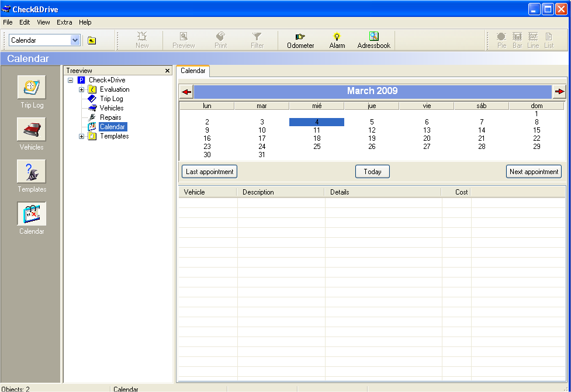Screen dimensions: 571x392
Task: Expand the Evaluation tree node
Action: pyautogui.click(x=82, y=89)
